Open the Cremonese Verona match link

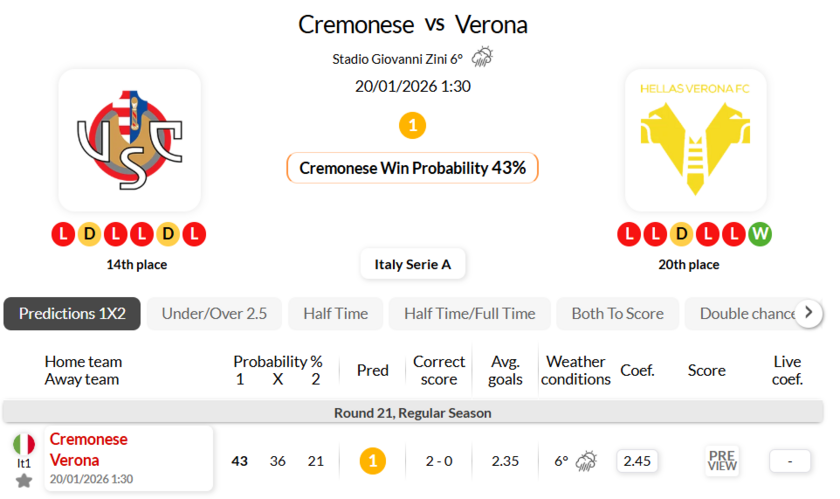click(88, 450)
